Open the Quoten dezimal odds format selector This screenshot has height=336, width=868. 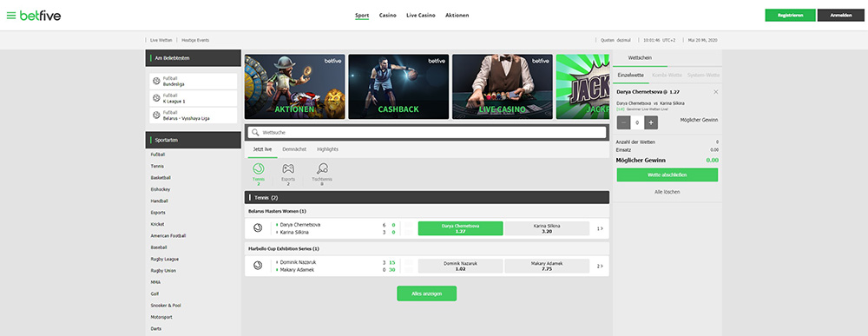[x=616, y=41]
